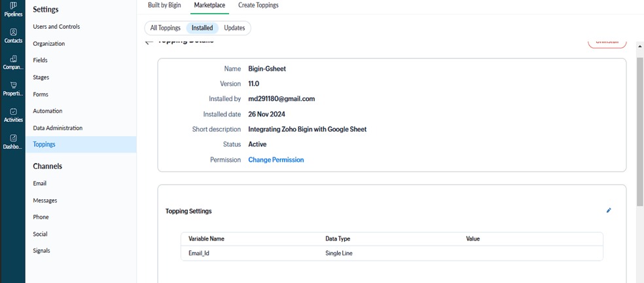
Task: Open Forms settings
Action: [x=41, y=94]
